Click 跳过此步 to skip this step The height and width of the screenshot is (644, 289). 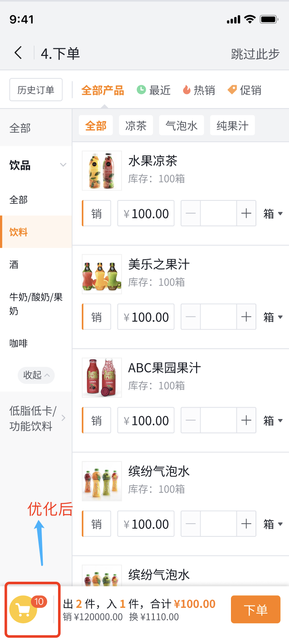point(255,53)
